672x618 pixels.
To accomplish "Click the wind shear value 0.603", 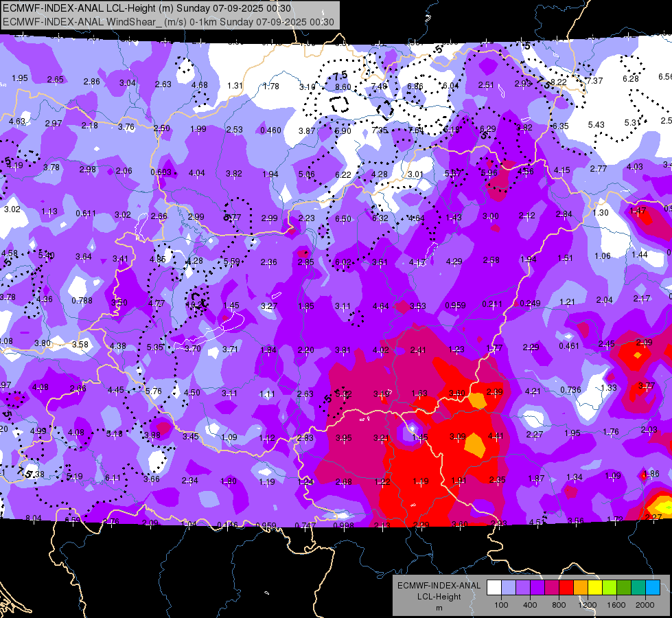I will click(161, 172).
